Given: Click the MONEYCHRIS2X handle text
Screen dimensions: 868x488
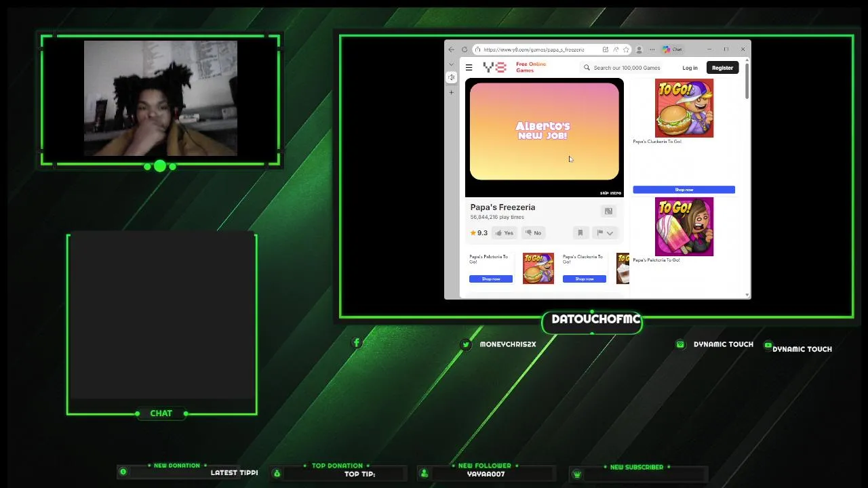Looking at the screenshot, I should [x=508, y=344].
